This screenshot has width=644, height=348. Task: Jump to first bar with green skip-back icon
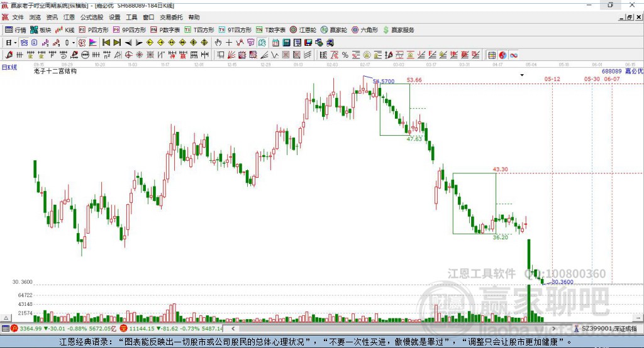point(106,42)
